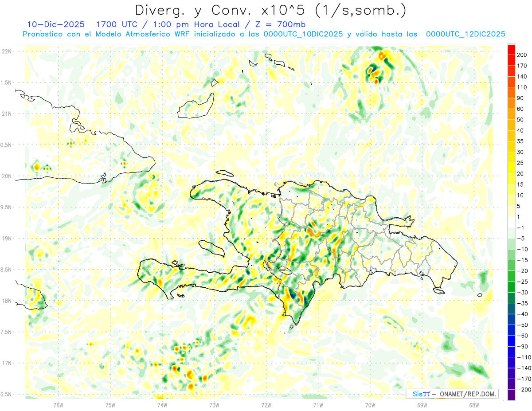Click the 50 value on the color scale
Image resolution: width=532 pixels, height=411 pixels.
[521, 120]
